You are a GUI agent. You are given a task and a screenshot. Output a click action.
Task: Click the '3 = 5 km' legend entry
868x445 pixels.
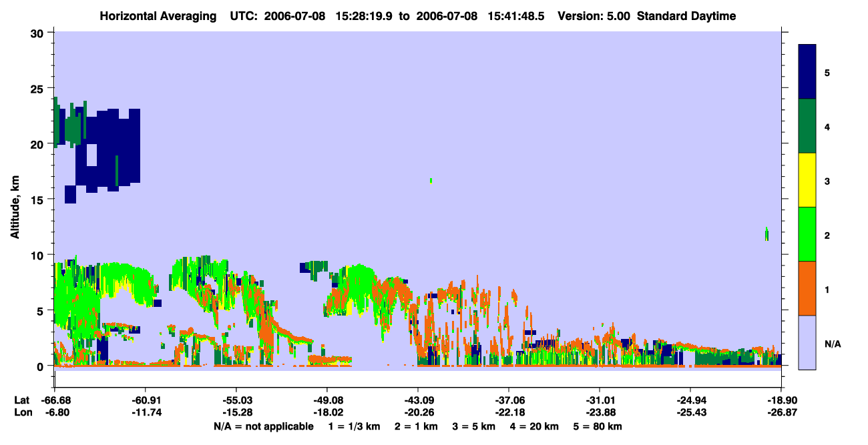[473, 426]
